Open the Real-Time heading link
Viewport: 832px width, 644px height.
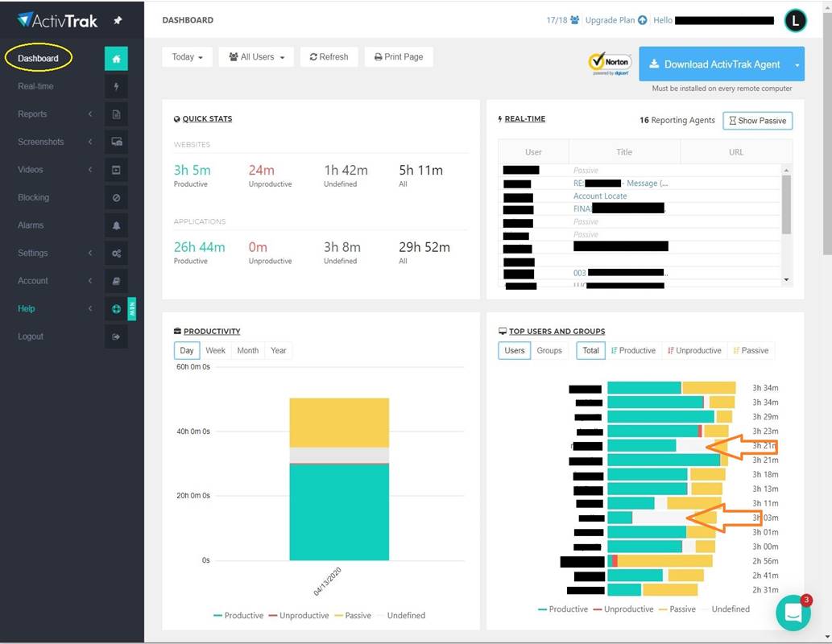tap(525, 119)
